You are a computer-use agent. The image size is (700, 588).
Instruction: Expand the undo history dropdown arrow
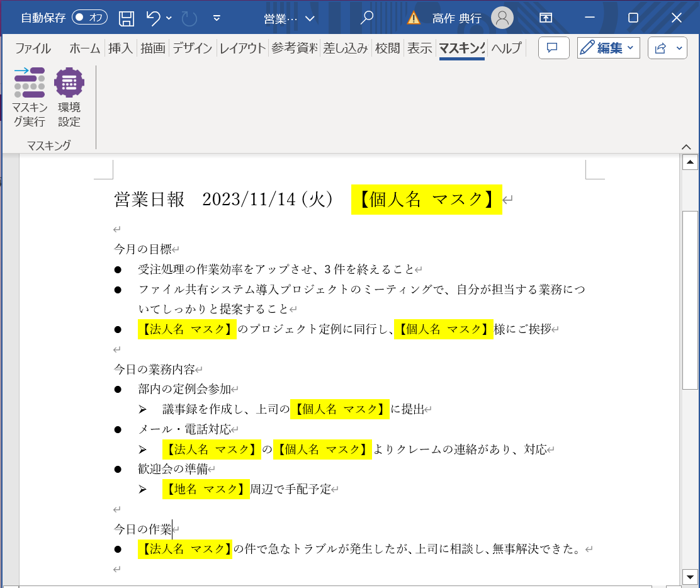click(169, 18)
